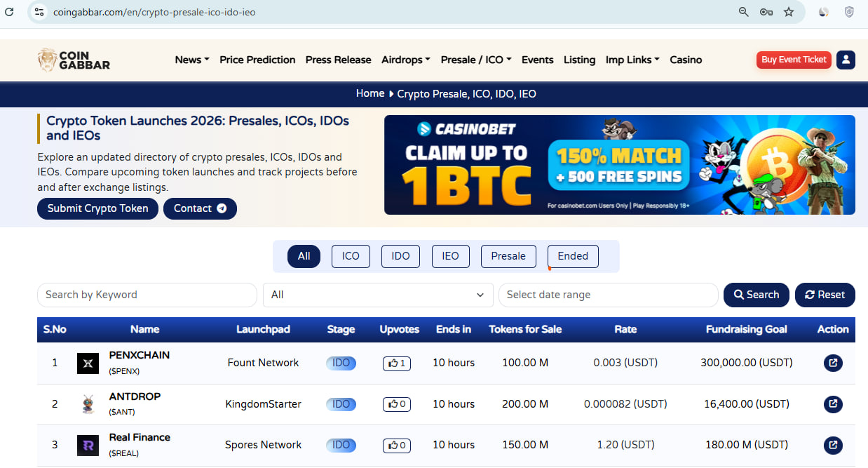
Task: Expand the All category selector
Action: point(377,295)
